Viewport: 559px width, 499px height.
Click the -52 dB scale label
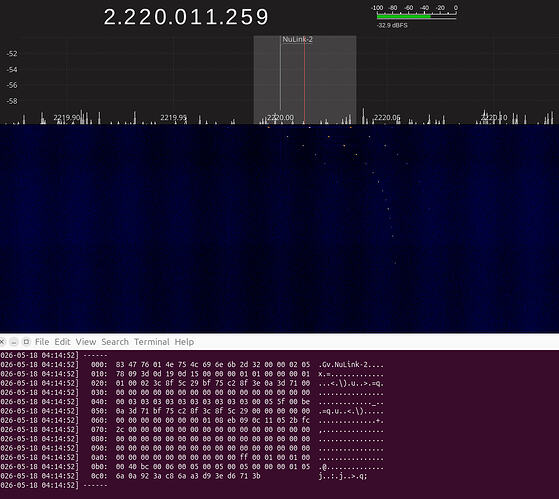pos(12,53)
